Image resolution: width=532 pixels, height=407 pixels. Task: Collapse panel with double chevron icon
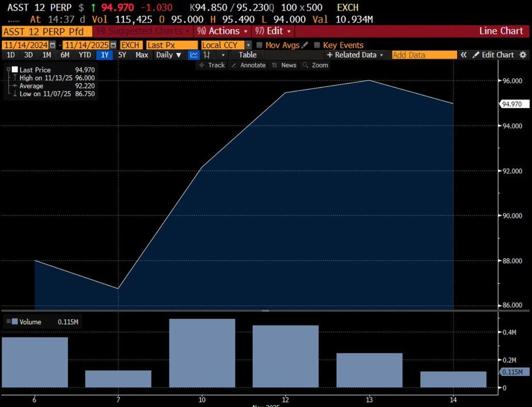(x=463, y=55)
